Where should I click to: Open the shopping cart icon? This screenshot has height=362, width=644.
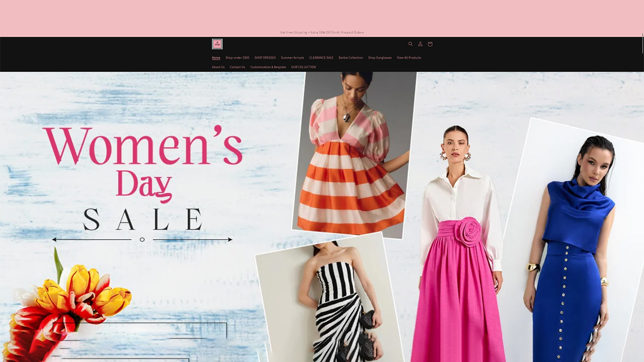pos(430,44)
